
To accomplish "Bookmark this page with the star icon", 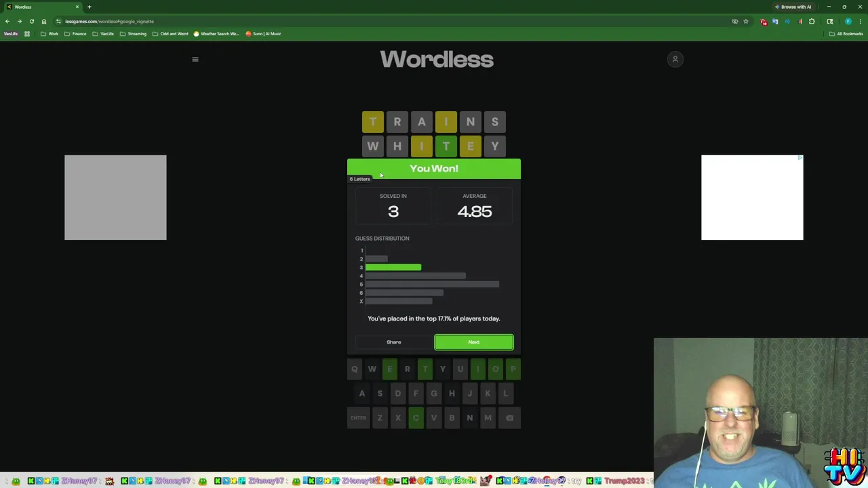I will coord(745,21).
